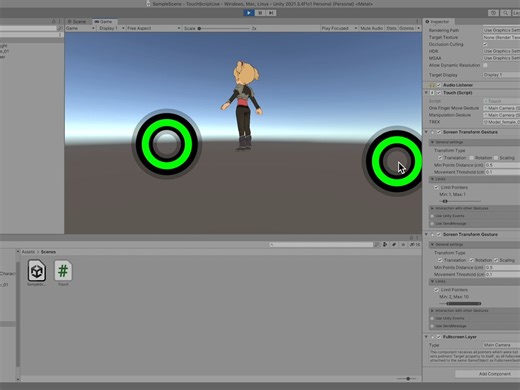Image resolution: width=520 pixels, height=390 pixels.
Task: Click the Hierarchy search field
Action: [28, 28]
